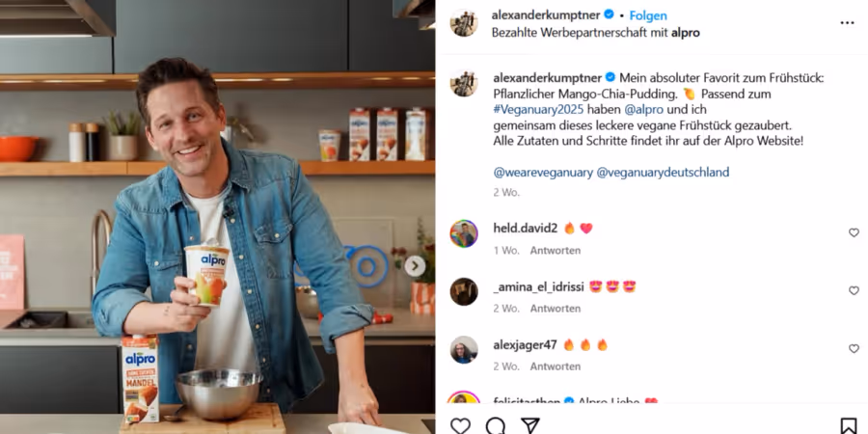The width and height of the screenshot is (868, 434).
Task: Advance to next image with carousel arrow
Action: coord(415,266)
